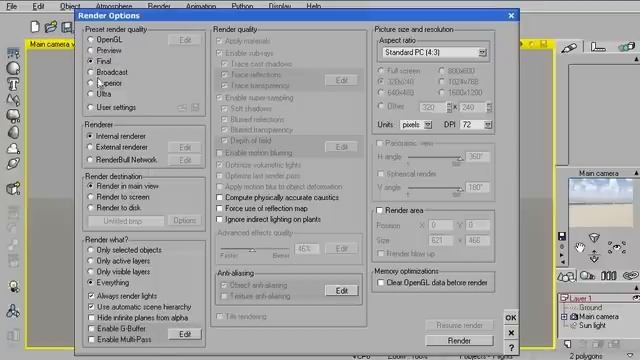Enable the Render area checkbox
The width and height of the screenshot is (640, 360).
coord(380,211)
